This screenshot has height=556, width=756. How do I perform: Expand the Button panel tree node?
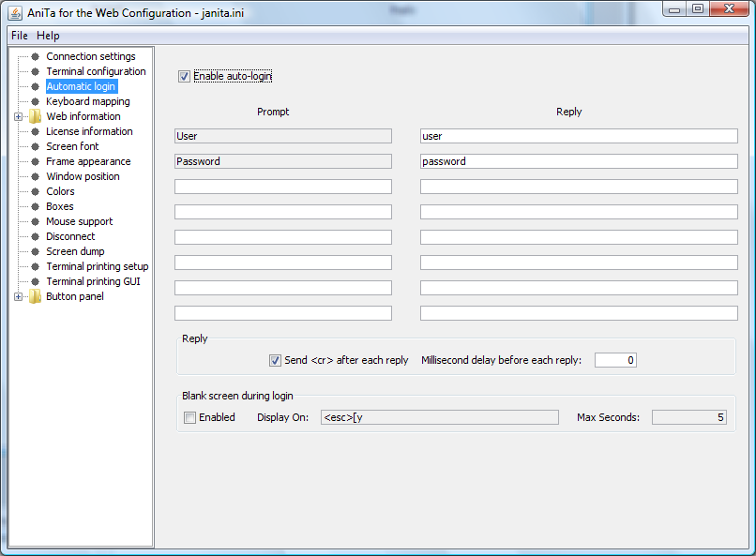(19, 297)
